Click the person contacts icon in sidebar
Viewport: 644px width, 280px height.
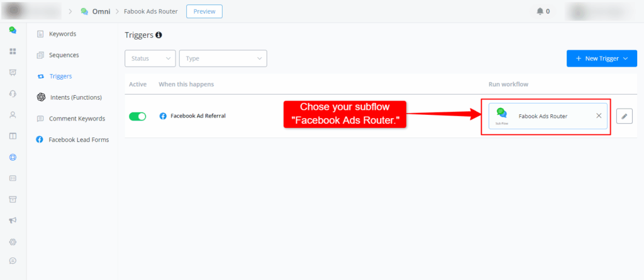[13, 115]
